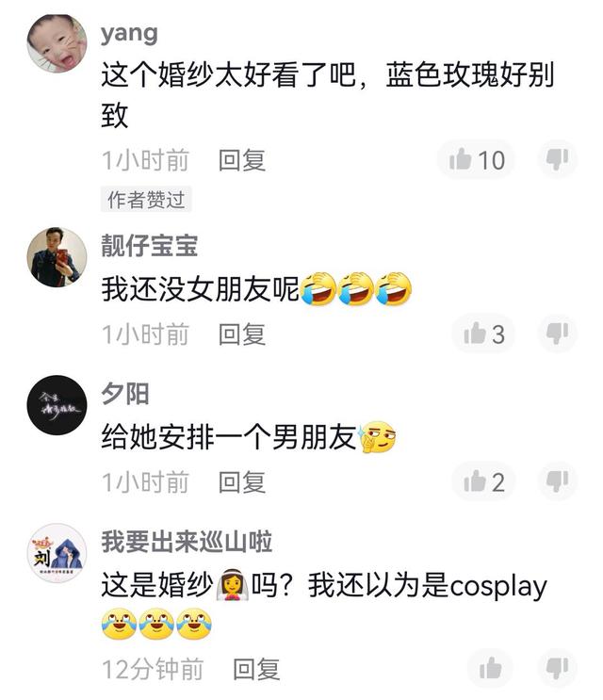Screen dimensions: 603x700
Task: Dislike yang's comment
Action: 558,159
